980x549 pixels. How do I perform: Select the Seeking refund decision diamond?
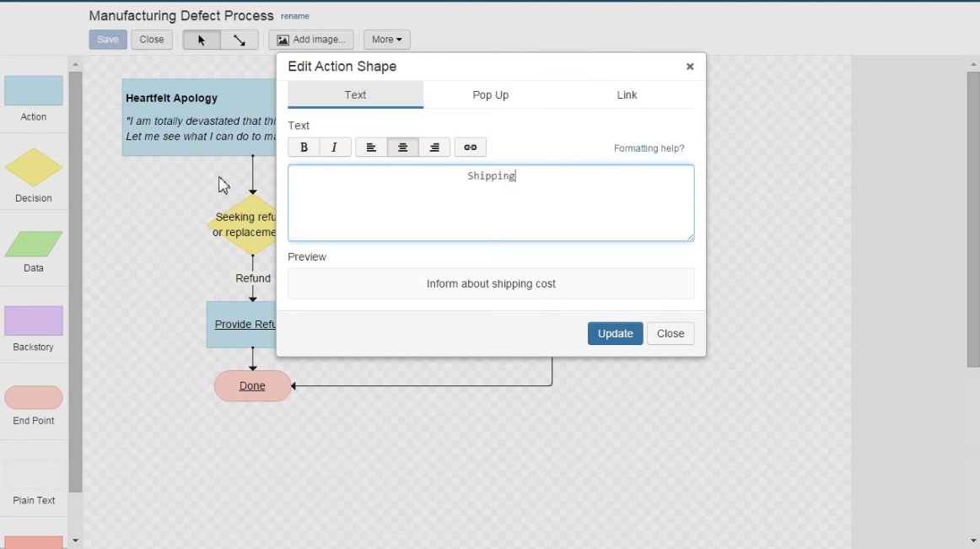tap(244, 224)
